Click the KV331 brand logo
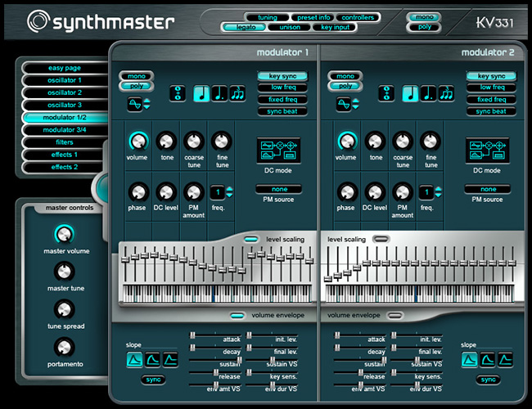The height and width of the screenshot is (409, 532). tap(494, 22)
